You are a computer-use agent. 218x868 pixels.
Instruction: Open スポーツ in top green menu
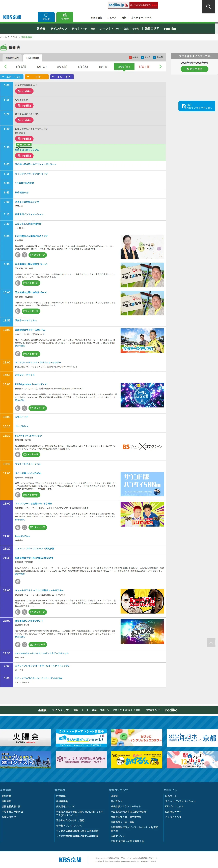(103, 29)
